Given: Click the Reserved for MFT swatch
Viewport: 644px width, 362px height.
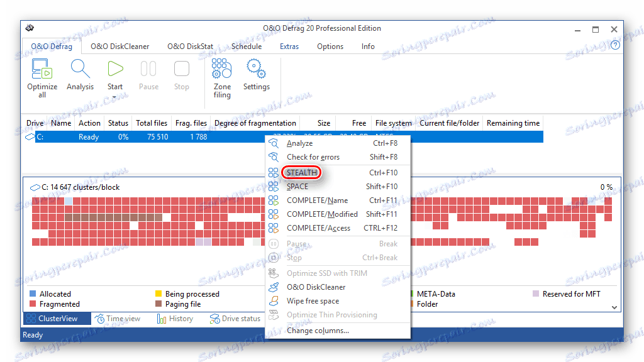Looking at the screenshot, I should (536, 294).
